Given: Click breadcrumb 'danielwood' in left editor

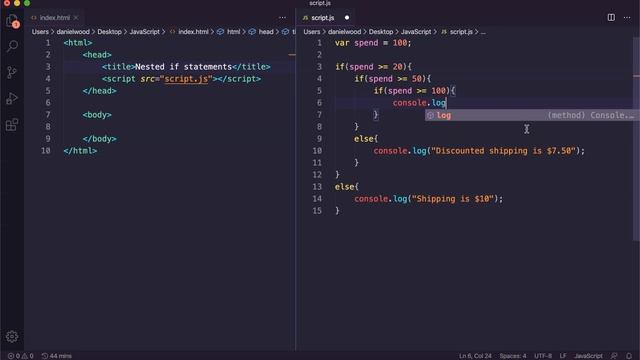Looking at the screenshot, I should (x=73, y=31).
